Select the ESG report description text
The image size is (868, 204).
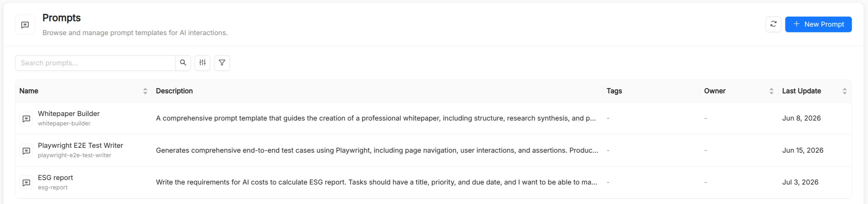tap(376, 182)
